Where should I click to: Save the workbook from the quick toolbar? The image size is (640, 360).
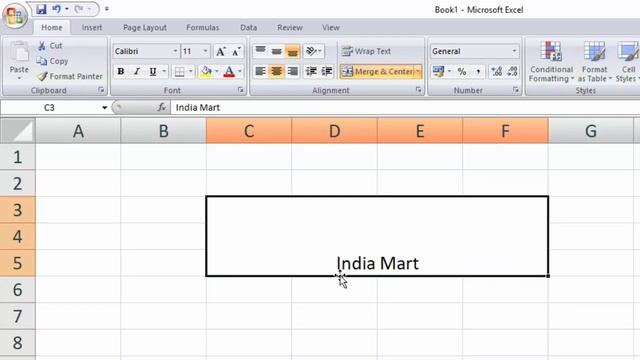click(41, 9)
